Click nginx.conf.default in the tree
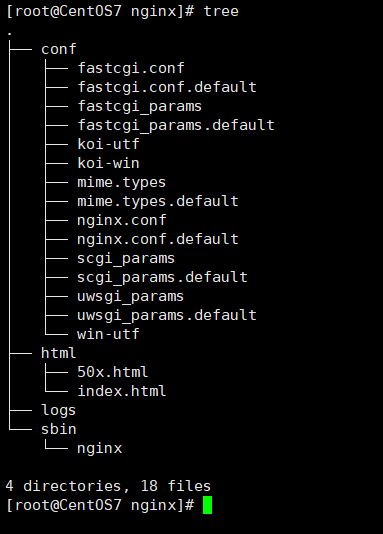 [x=158, y=240]
